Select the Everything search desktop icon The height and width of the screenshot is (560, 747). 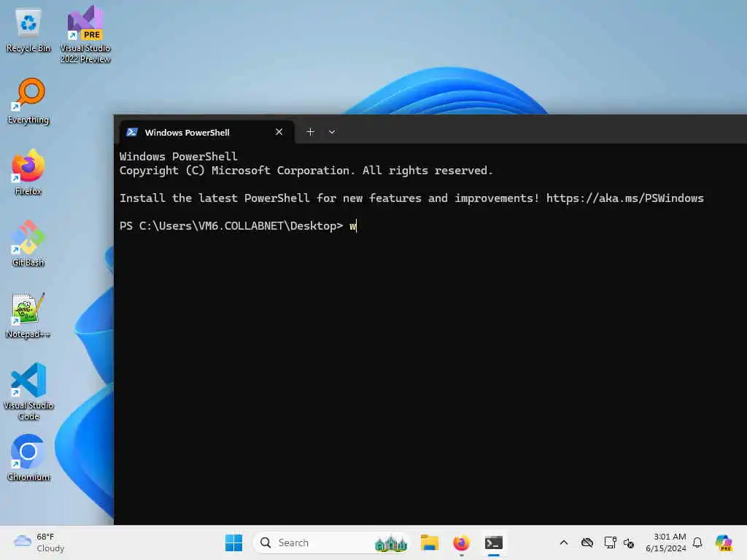click(x=28, y=101)
